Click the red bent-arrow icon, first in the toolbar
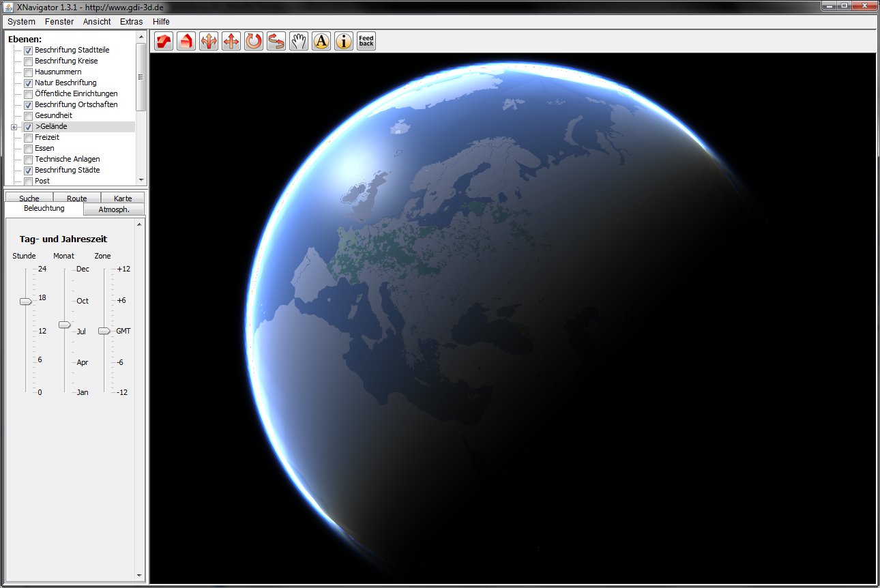Image resolution: width=880 pixels, height=588 pixels. pyautogui.click(x=164, y=41)
